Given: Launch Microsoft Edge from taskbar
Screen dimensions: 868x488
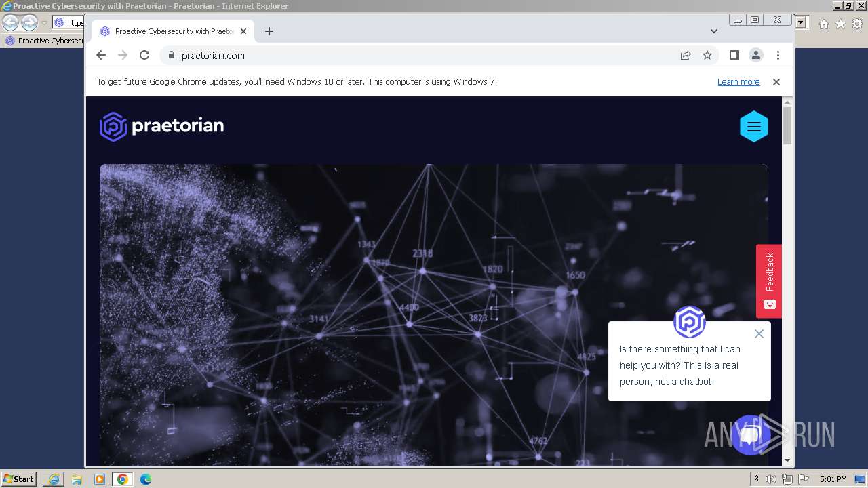Looking at the screenshot, I should pyautogui.click(x=145, y=479).
